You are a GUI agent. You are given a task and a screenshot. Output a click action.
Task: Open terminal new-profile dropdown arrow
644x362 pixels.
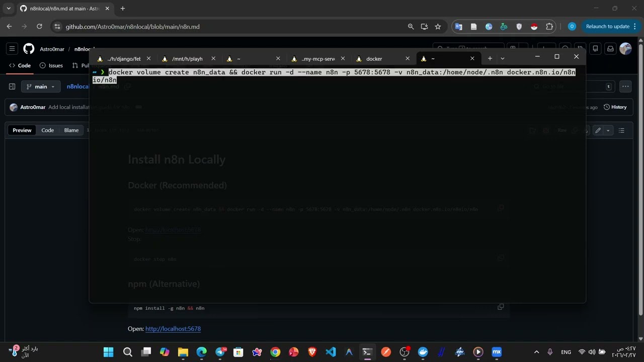coord(502,58)
